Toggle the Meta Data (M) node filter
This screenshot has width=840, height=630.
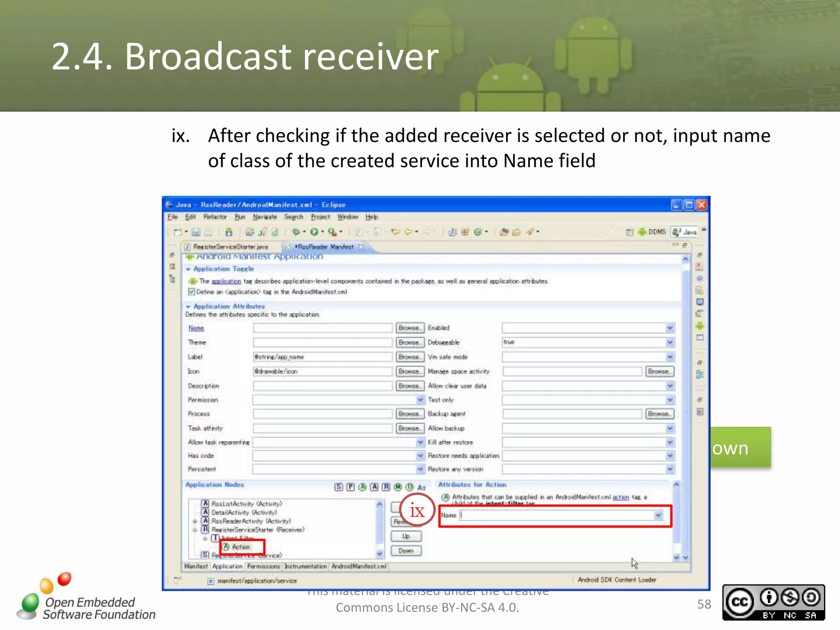tap(398, 487)
